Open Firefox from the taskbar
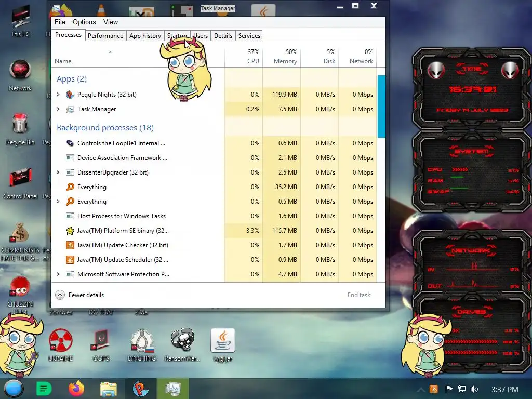Viewport: 532px width, 399px height. [x=76, y=389]
